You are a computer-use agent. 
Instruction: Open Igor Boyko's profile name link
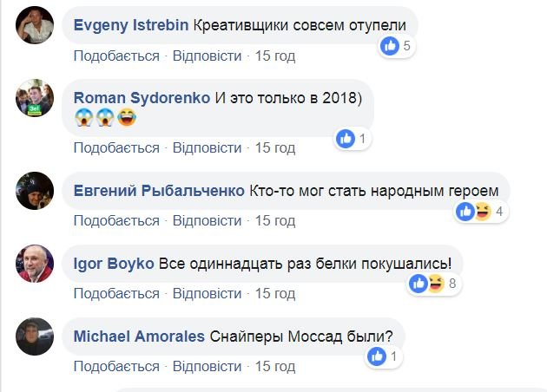coord(115,263)
